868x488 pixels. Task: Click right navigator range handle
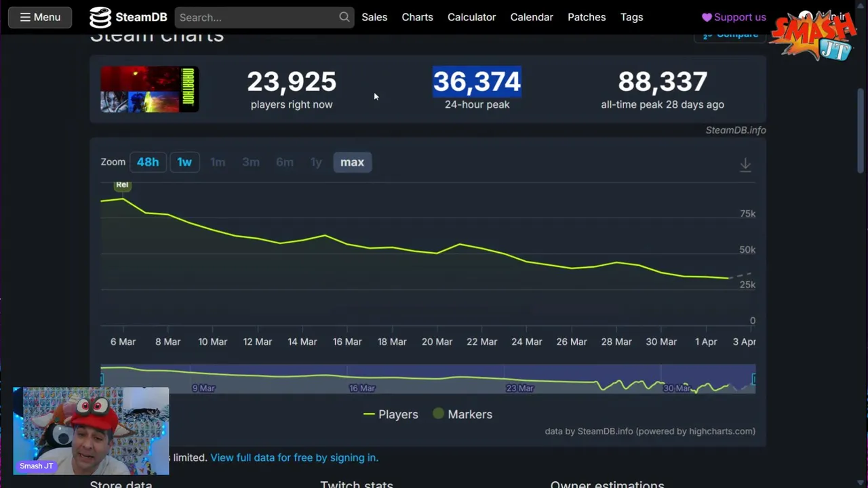754,379
